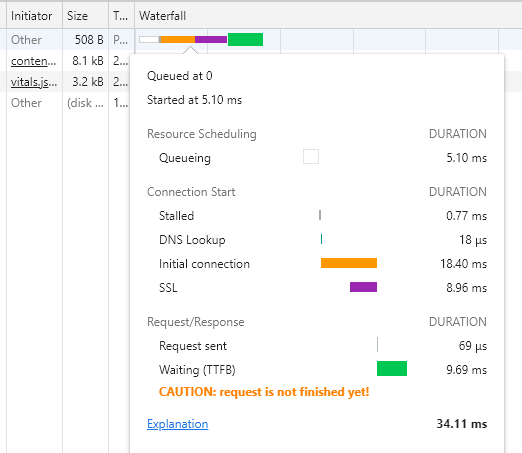The height and width of the screenshot is (453, 522).
Task: Click the 18.40 ms duration value
Action: click(463, 264)
